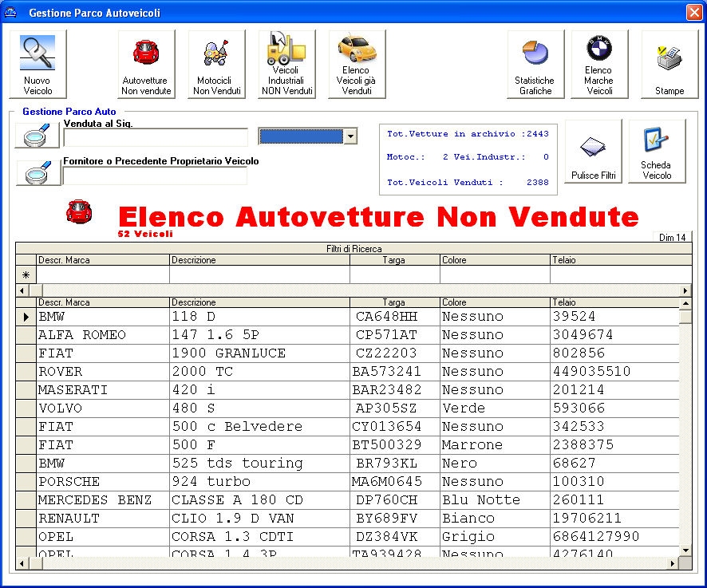The height and width of the screenshot is (588, 707).
Task: Open Elenco Veicoli già Venduti
Action: [x=357, y=64]
